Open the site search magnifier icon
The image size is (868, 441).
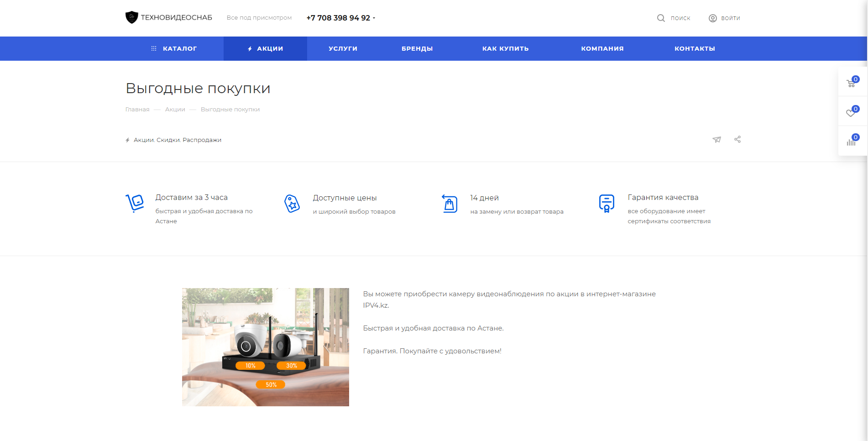[661, 18]
